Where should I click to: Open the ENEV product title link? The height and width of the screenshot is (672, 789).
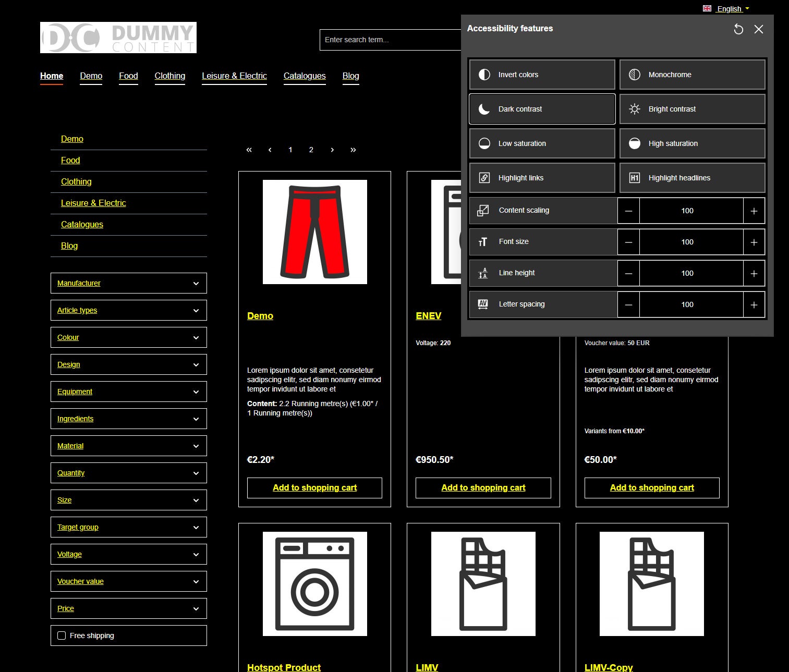429,316
